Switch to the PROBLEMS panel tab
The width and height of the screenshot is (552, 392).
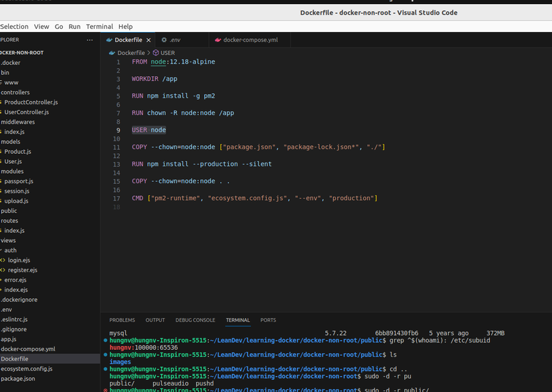122,320
